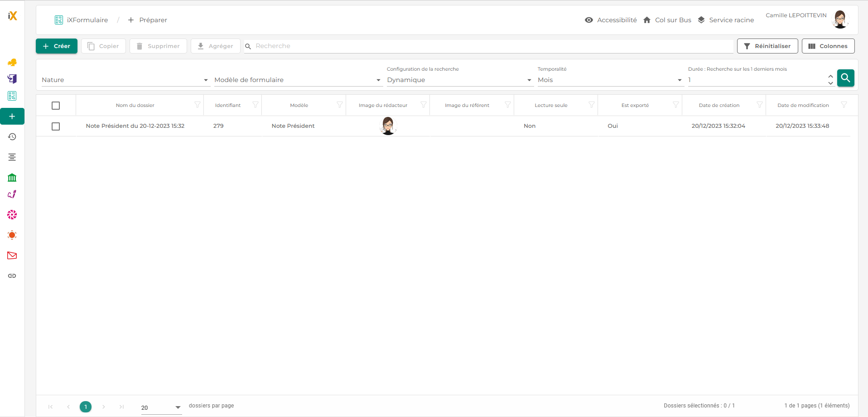Open the yellow cloud module icon
The height and width of the screenshot is (417, 868).
(12, 63)
